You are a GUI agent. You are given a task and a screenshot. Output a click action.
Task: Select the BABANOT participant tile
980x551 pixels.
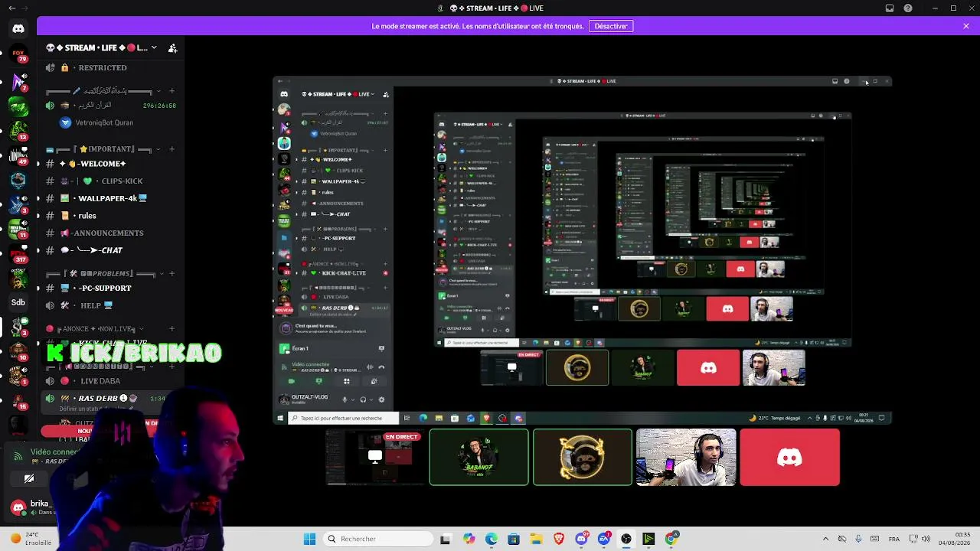pyautogui.click(x=479, y=458)
